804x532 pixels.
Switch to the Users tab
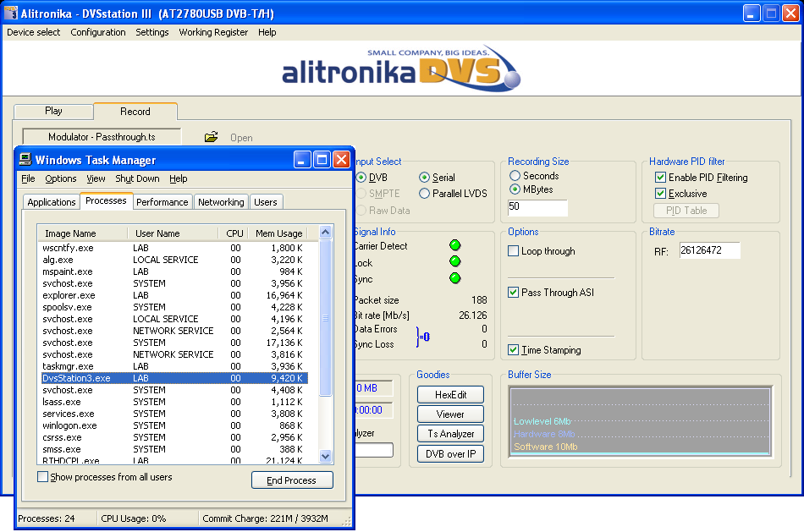pyautogui.click(x=266, y=202)
